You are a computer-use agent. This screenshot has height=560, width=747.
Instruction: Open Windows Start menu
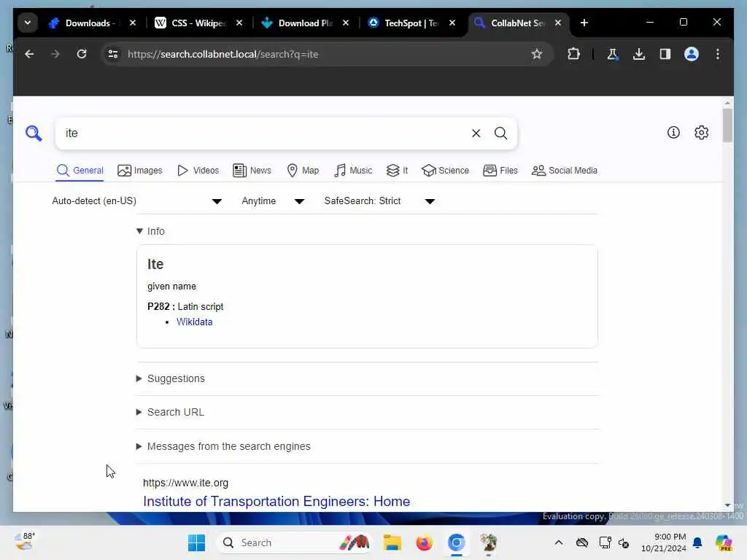click(x=196, y=542)
